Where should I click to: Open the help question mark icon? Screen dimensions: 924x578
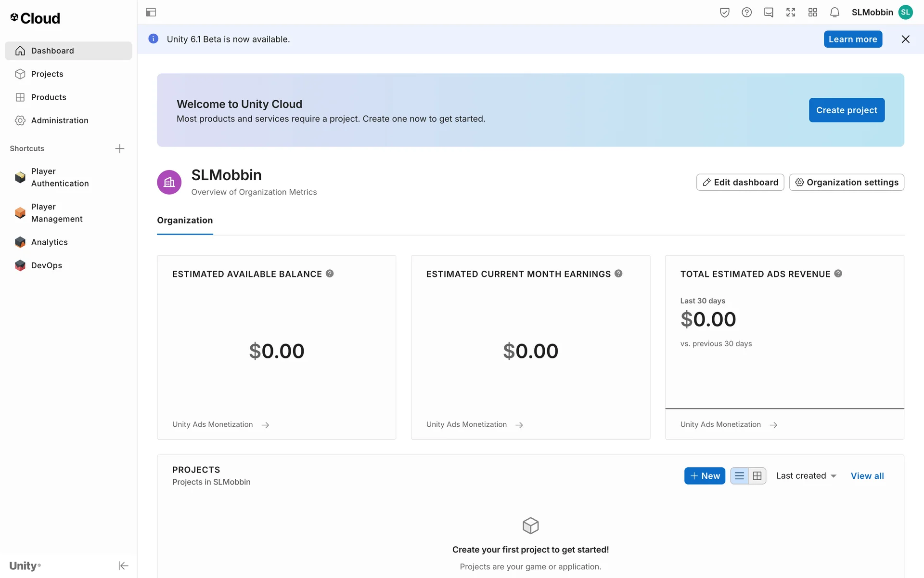[746, 13]
